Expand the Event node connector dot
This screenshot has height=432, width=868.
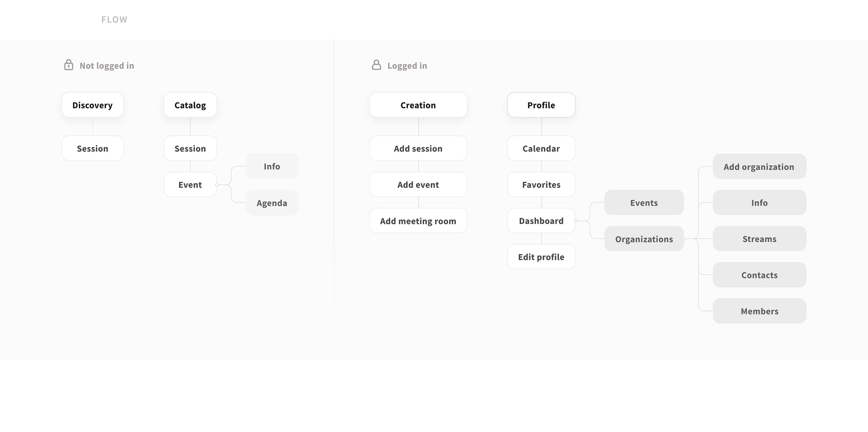tap(217, 185)
